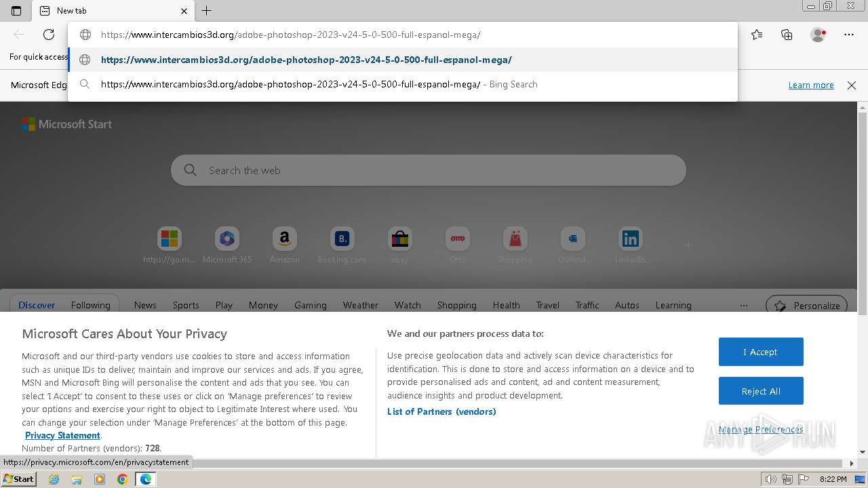Open the Manage Preferences link
Viewport: 868px width, 488px height.
pos(761,429)
